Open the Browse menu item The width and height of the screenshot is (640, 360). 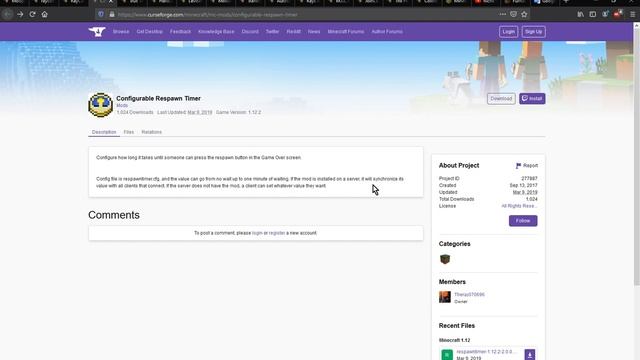point(121,31)
